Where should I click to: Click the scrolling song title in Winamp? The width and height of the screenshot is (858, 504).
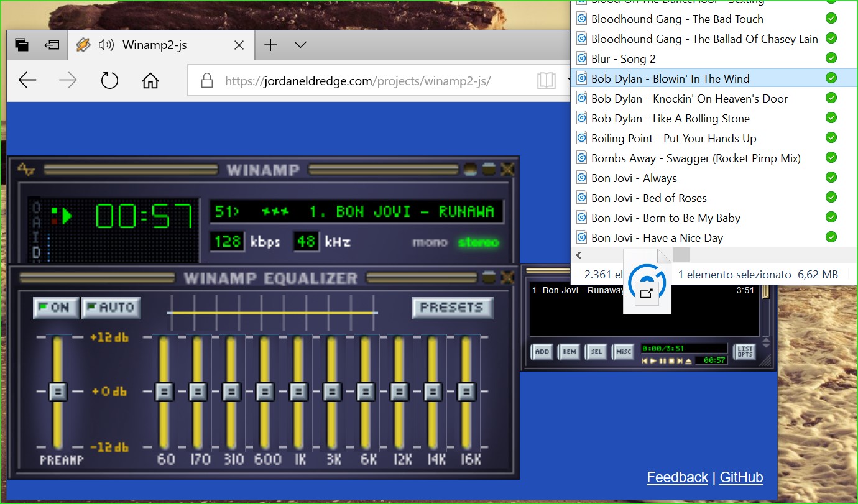(x=356, y=211)
